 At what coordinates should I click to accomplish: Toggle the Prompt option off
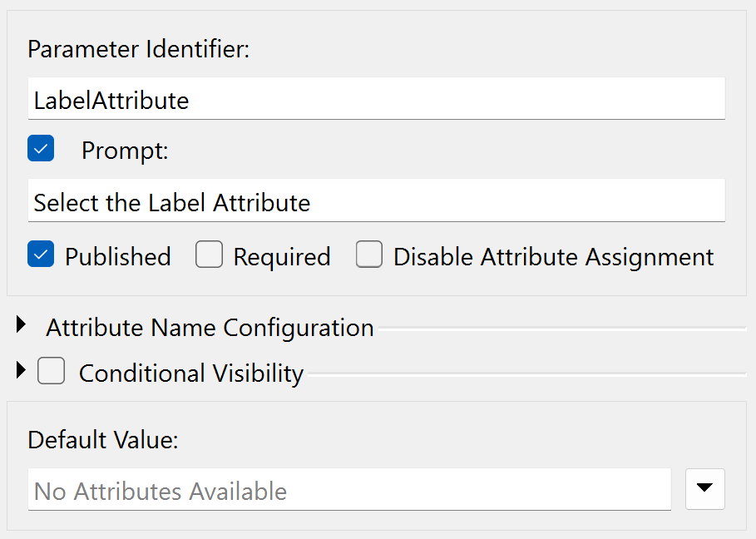pyautogui.click(x=41, y=148)
